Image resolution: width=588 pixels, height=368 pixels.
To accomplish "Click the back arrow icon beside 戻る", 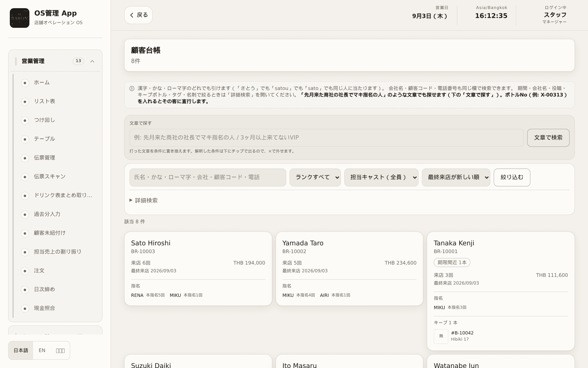I will (x=132, y=15).
